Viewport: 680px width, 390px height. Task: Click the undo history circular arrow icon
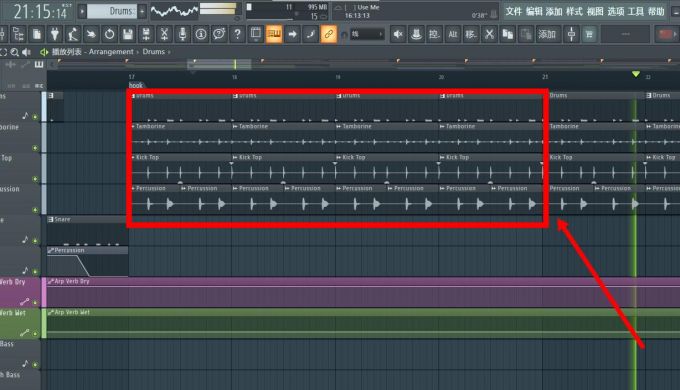(x=109, y=34)
